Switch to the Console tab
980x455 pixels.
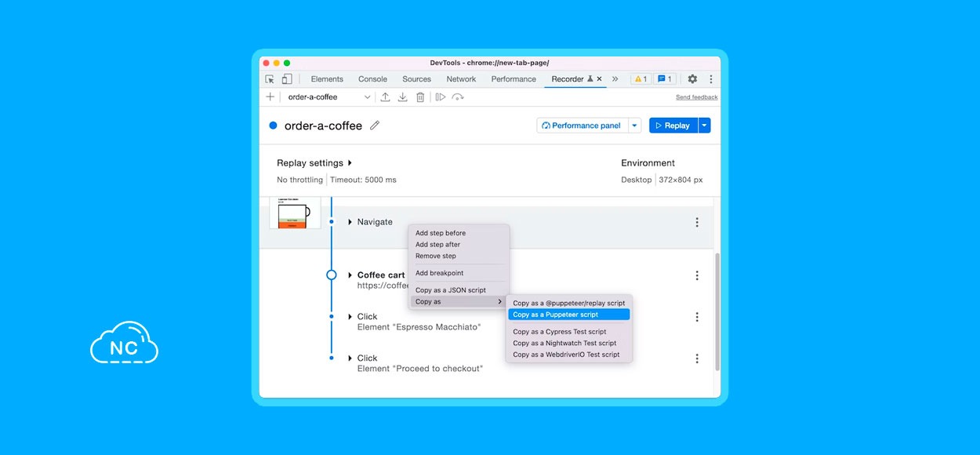[x=372, y=79]
